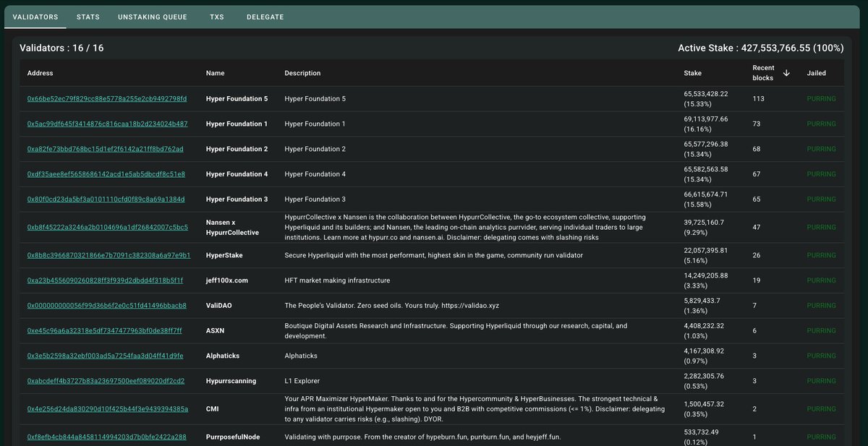The height and width of the screenshot is (446, 868).
Task: Select the Nansen x HypurrCollective name
Action: [x=232, y=227]
